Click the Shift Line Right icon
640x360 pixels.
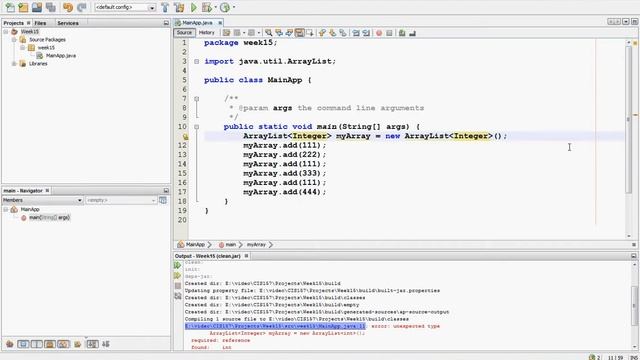(366, 33)
